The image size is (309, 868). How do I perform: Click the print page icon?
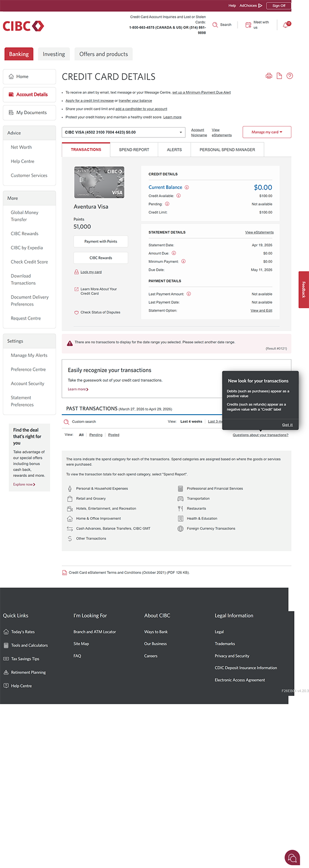point(269,76)
